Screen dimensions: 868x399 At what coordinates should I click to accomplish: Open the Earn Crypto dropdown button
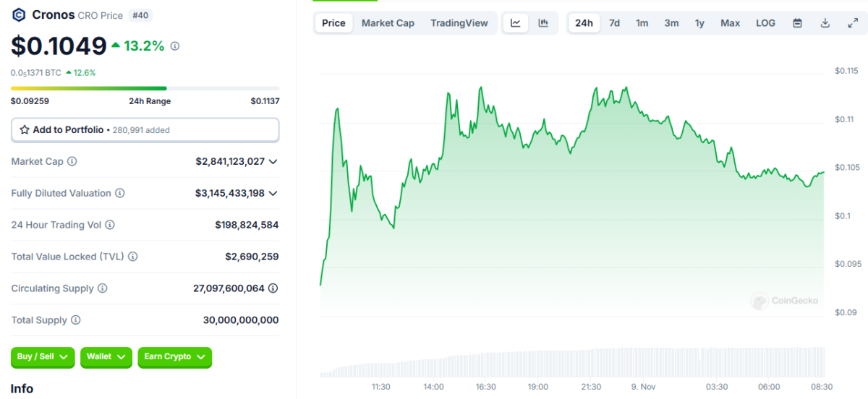(174, 356)
